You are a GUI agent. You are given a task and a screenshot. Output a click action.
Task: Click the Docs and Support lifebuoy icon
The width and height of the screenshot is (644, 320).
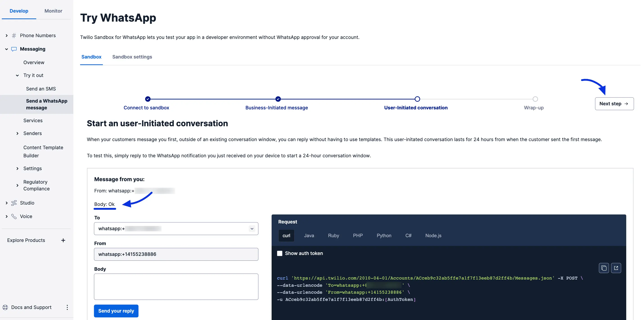pyautogui.click(x=5, y=307)
